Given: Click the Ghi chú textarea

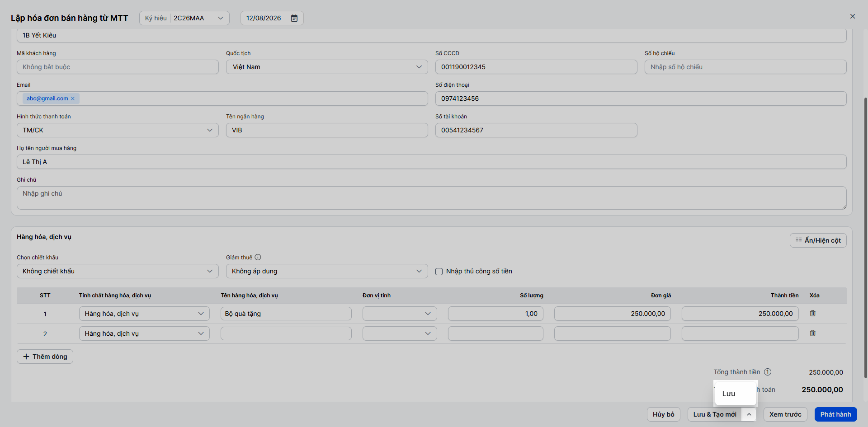Looking at the screenshot, I should pos(431,198).
